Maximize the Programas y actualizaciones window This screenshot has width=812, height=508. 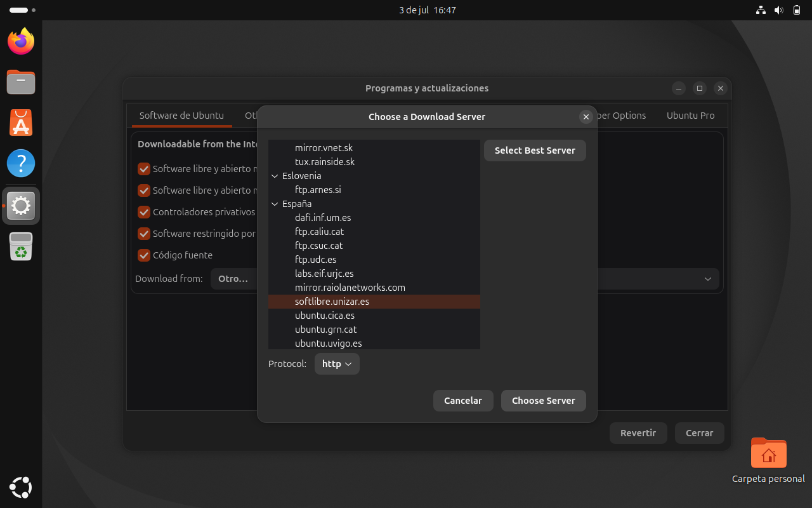click(x=700, y=88)
